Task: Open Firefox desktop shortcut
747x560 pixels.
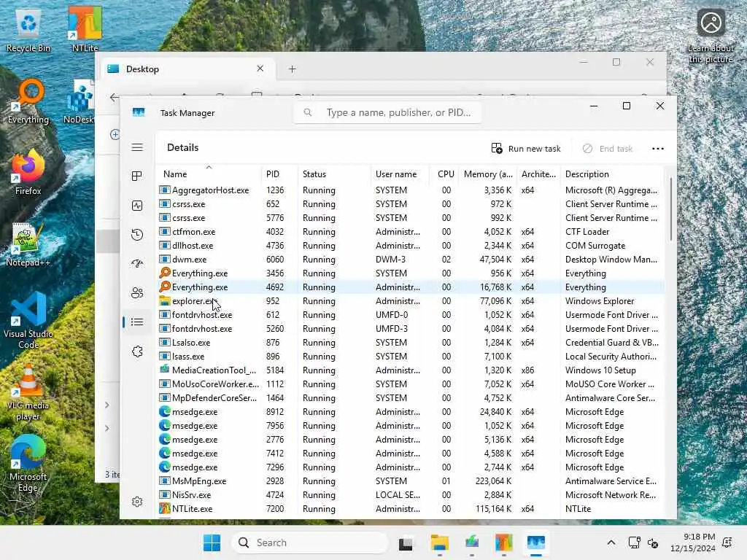Action: 28,172
